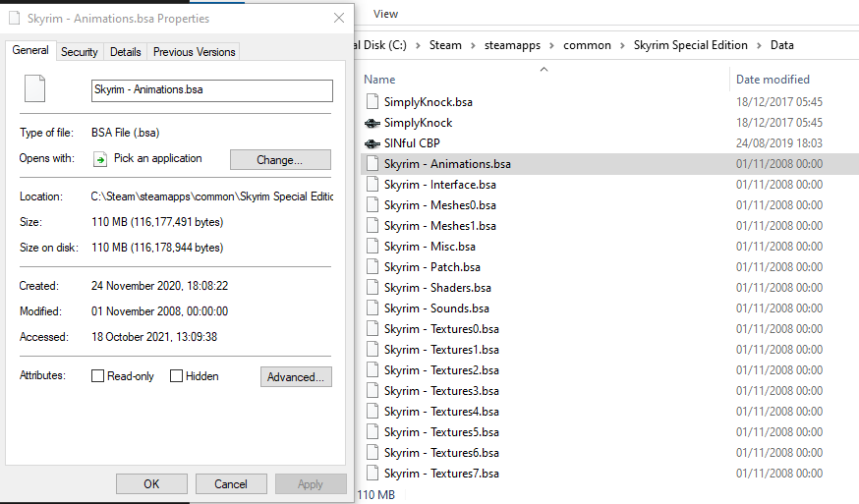Select Skyrim - Textures7.bsa file name
859x504 pixels.
(x=441, y=474)
